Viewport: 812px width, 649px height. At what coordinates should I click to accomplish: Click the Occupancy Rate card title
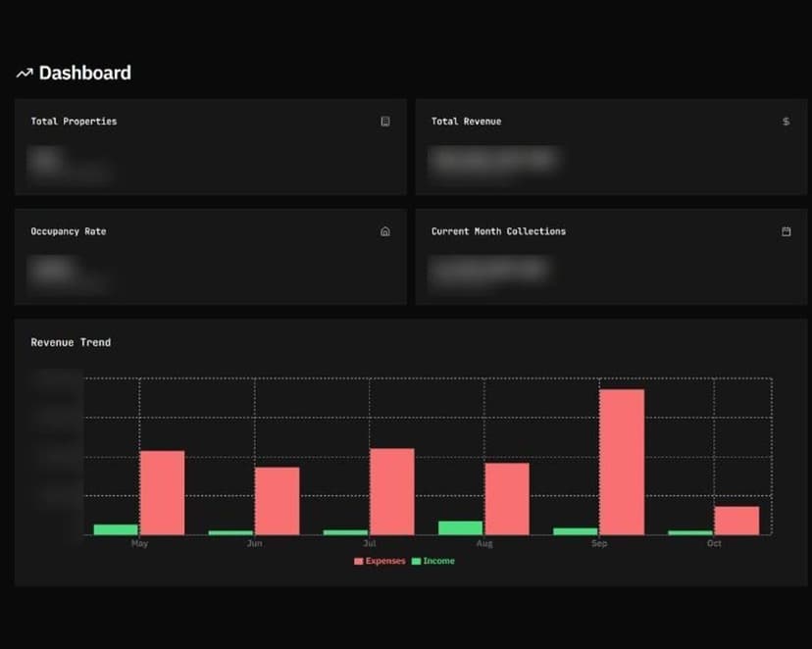tap(69, 231)
